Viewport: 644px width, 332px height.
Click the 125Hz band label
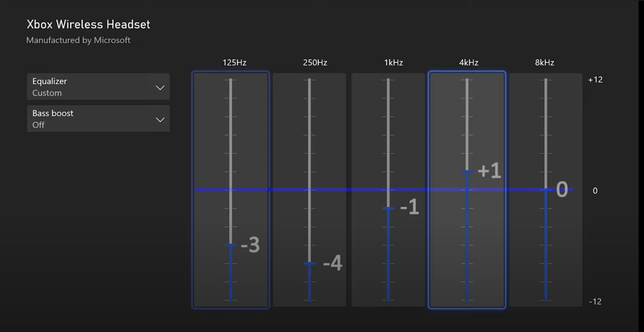[x=234, y=62]
